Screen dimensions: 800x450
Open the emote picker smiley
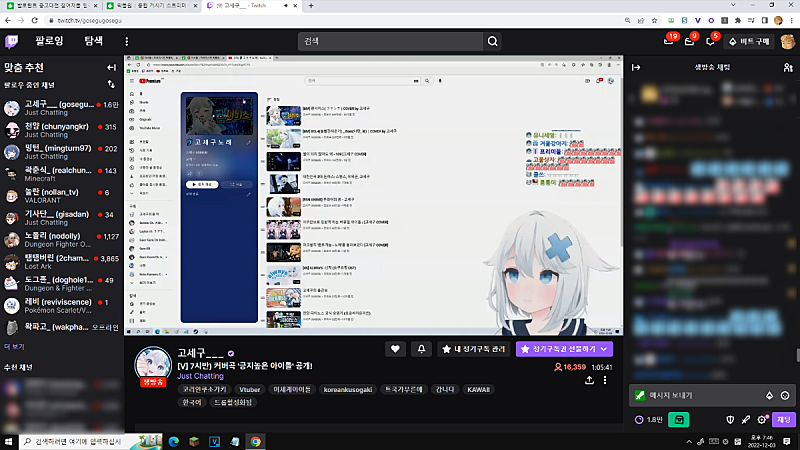click(x=785, y=395)
